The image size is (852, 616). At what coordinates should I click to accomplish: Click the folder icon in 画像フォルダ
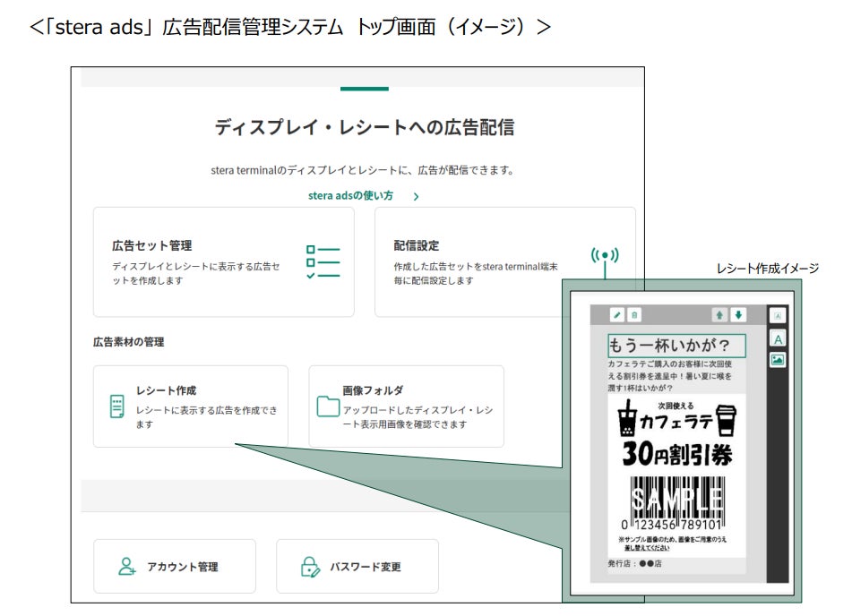[328, 406]
